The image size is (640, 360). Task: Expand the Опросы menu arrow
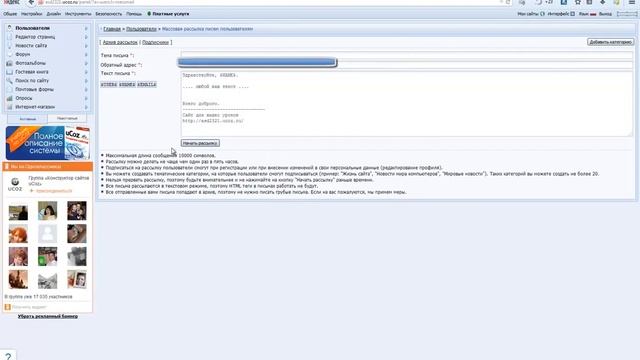pos(86,98)
